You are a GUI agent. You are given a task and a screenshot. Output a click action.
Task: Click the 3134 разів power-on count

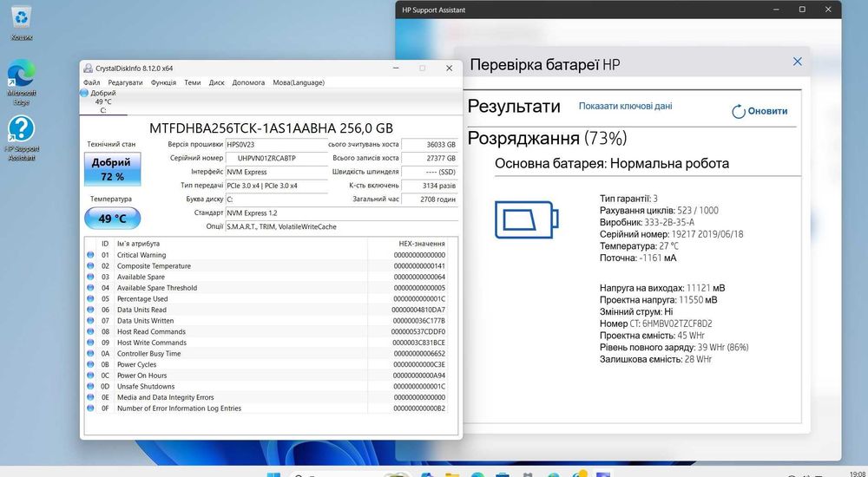tap(430, 186)
